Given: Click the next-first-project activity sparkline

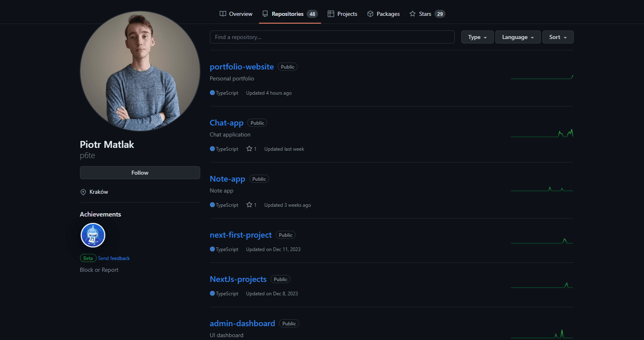Looking at the screenshot, I should tap(542, 241).
